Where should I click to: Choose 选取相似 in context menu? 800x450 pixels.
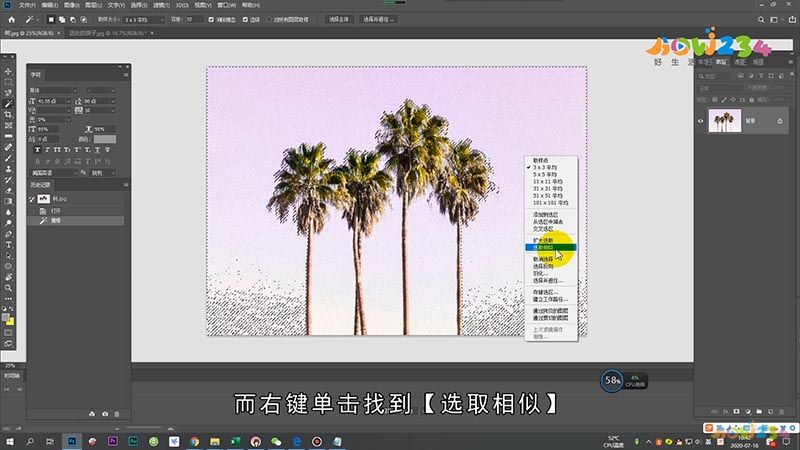pyautogui.click(x=551, y=247)
